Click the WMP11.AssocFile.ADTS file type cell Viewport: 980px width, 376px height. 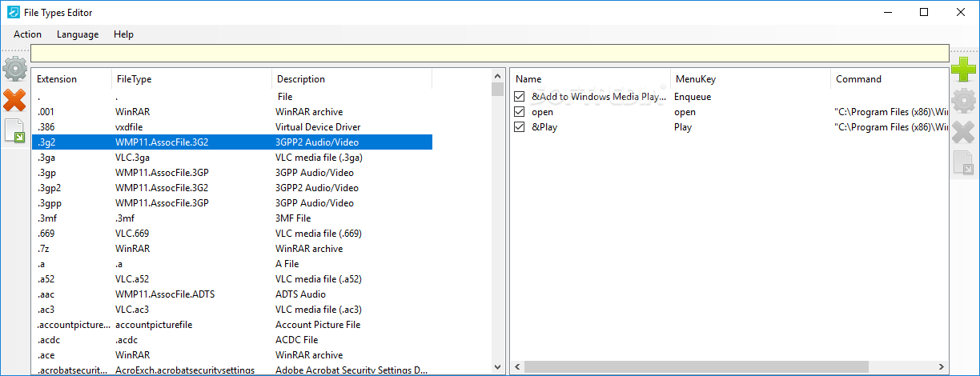point(165,294)
